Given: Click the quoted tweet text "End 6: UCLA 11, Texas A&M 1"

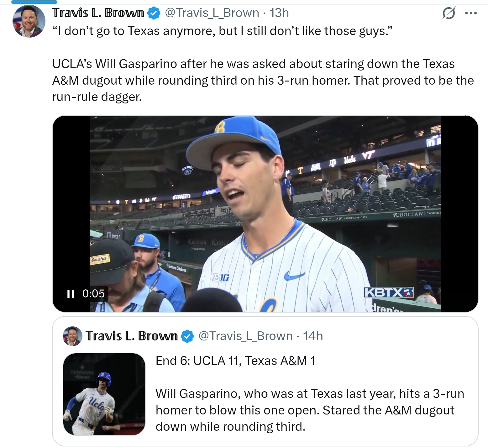Looking at the screenshot, I should (x=235, y=361).
